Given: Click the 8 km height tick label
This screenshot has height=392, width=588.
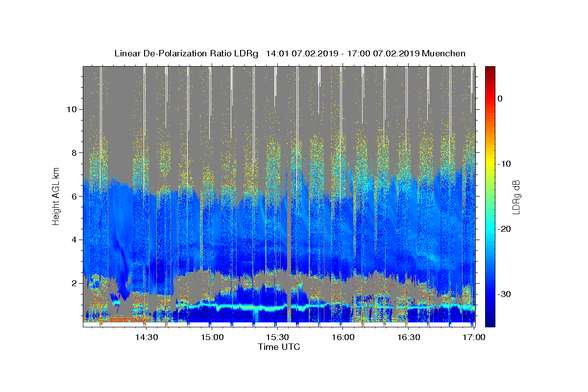Looking at the screenshot, I should 74,152.
